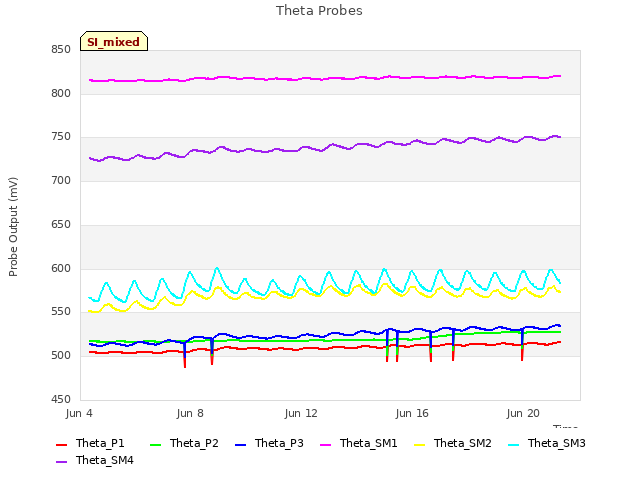Click the red Theta_P1 legend swatch
The image size is (640, 480).
[61, 444]
